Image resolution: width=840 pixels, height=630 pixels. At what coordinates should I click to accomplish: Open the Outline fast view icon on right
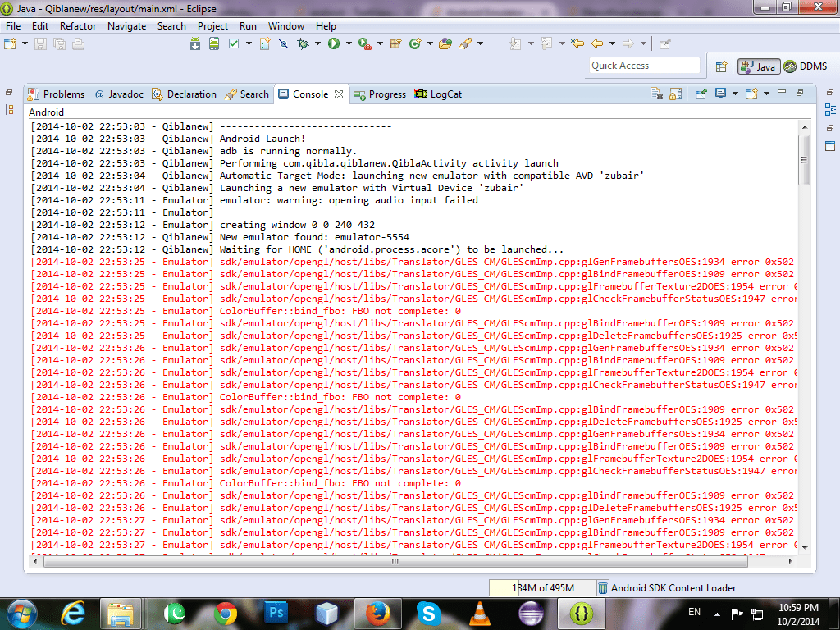[x=830, y=110]
